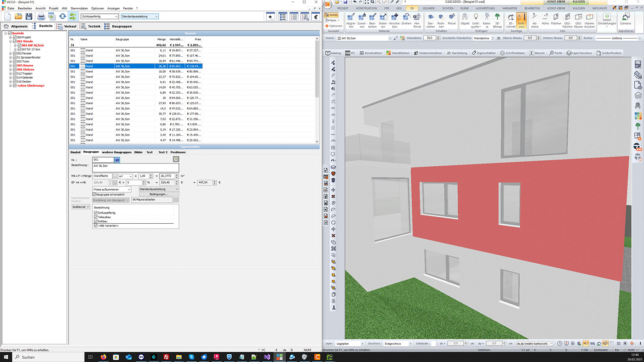Click the Kollision tool in the 3D ribbon
The width and height of the screenshot is (644, 362).
520,20
